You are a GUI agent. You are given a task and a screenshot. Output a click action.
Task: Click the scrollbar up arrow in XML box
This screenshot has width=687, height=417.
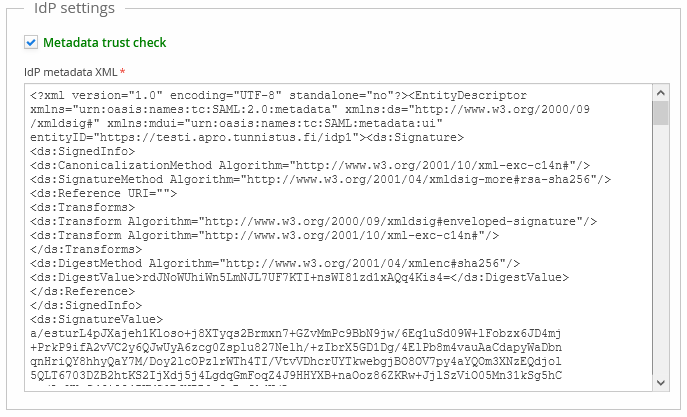(660, 92)
